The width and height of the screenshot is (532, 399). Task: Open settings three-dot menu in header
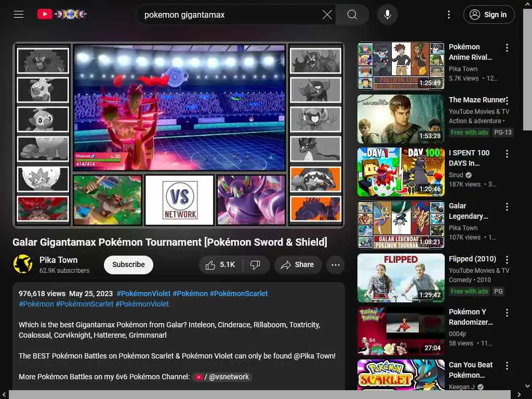tap(448, 15)
